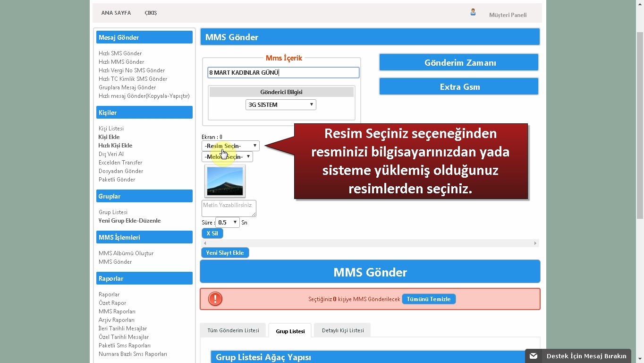Click ÇIKIŞ to log out
The image size is (644, 363).
pyautogui.click(x=151, y=13)
